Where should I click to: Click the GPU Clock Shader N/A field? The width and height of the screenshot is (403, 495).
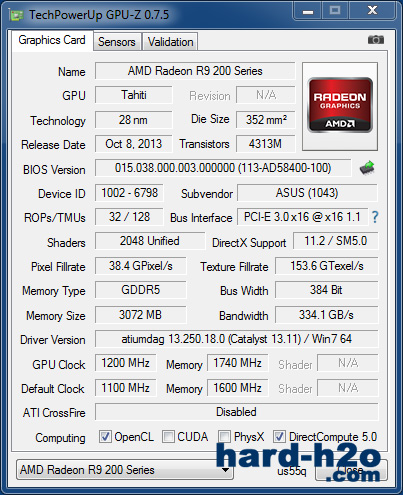coord(348,363)
